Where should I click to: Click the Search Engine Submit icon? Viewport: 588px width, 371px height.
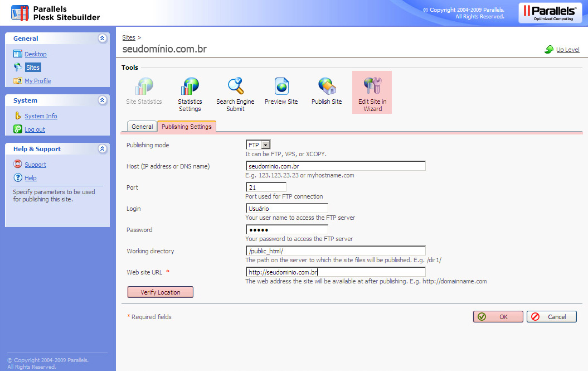pos(236,86)
